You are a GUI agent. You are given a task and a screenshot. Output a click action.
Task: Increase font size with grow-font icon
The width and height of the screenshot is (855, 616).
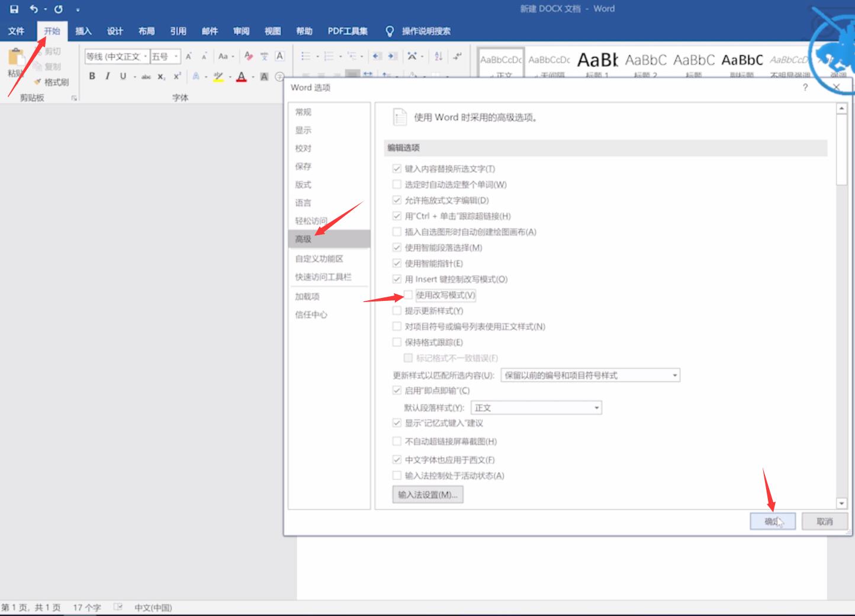[x=188, y=56]
